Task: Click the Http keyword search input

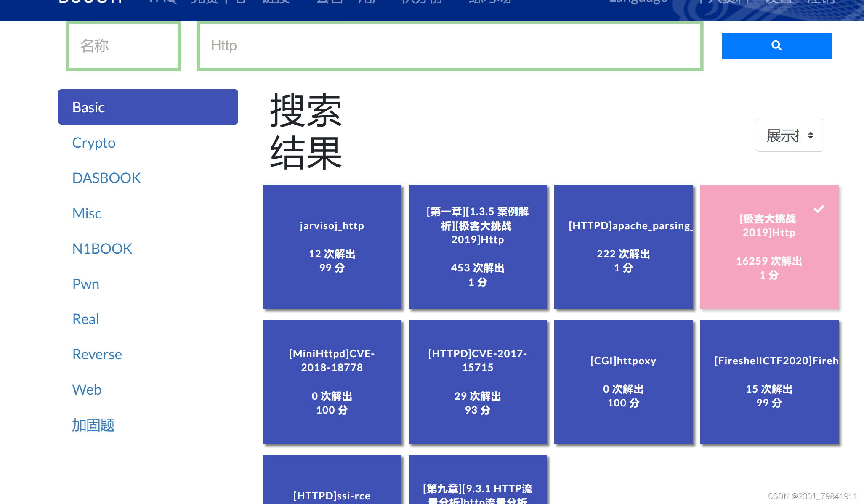Action: click(449, 45)
